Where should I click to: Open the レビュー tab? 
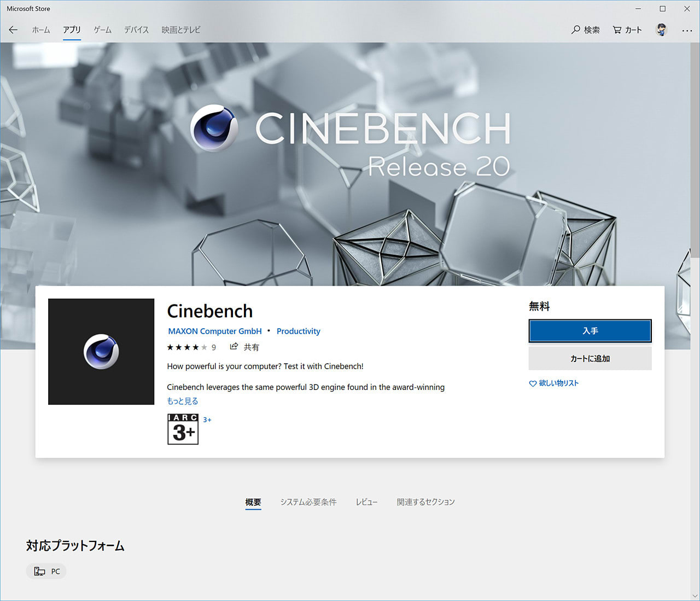coord(366,502)
